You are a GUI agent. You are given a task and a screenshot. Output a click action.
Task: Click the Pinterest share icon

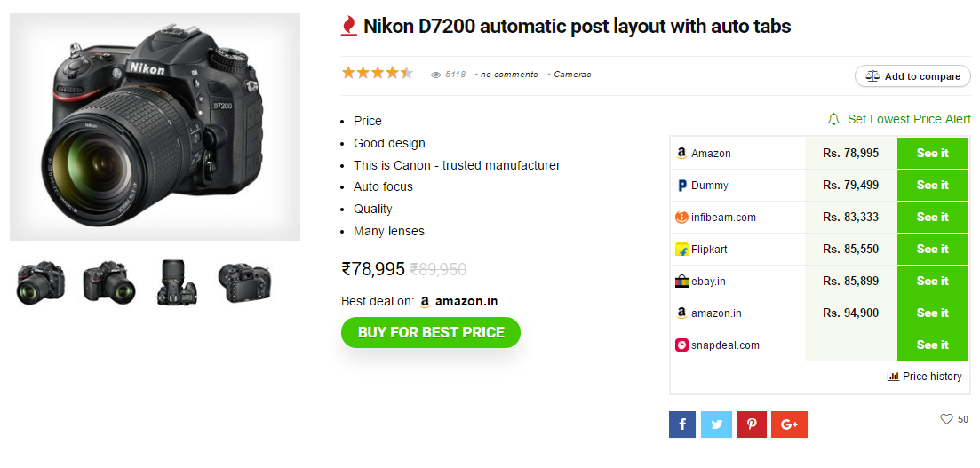pos(751,424)
